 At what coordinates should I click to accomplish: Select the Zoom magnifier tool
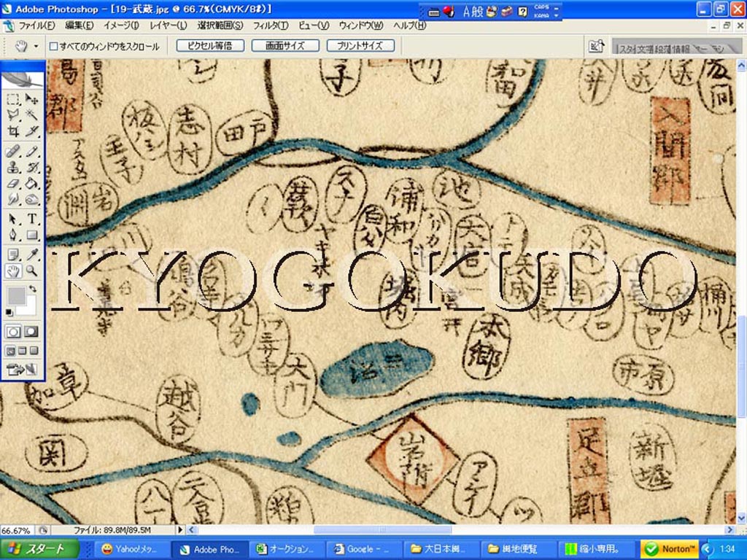click(31, 271)
